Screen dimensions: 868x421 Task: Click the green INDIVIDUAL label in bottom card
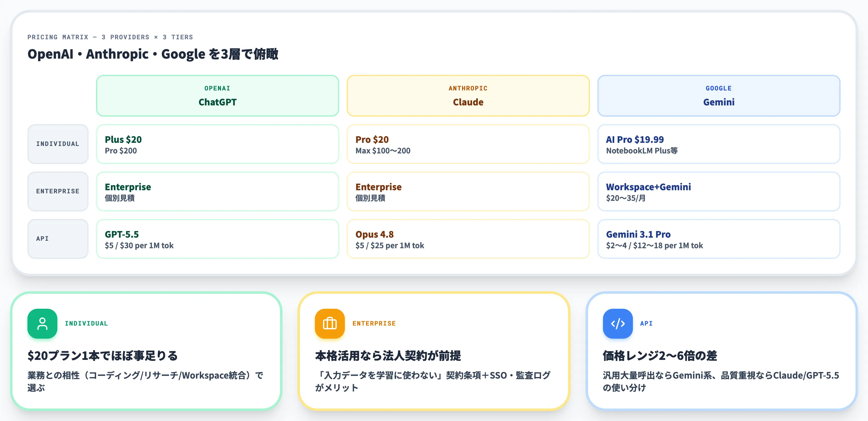pyautogui.click(x=86, y=324)
